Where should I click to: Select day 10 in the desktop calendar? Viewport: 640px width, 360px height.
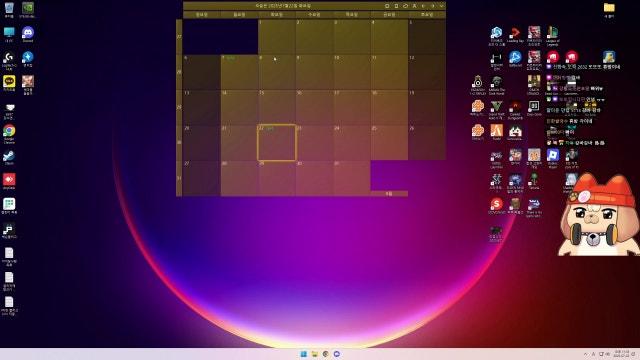(352, 72)
